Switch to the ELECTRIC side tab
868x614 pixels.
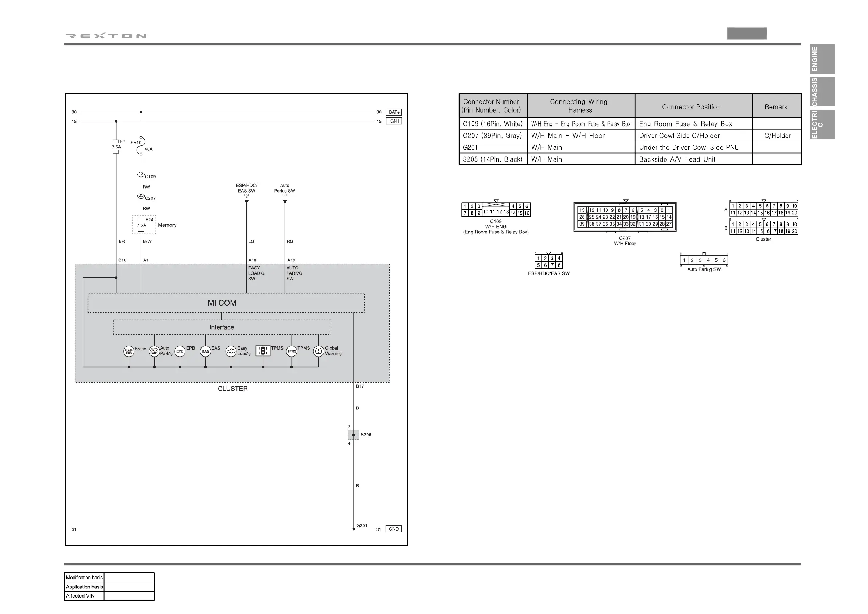(822, 125)
